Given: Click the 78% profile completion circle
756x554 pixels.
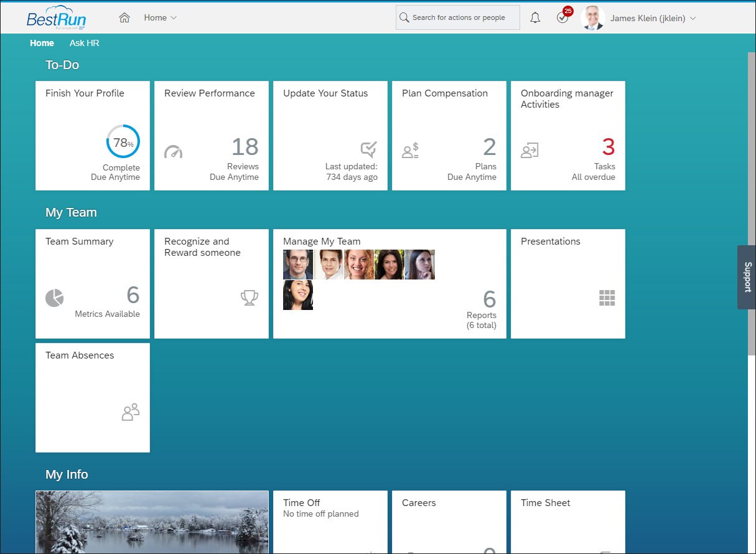Looking at the screenshot, I should (x=122, y=142).
